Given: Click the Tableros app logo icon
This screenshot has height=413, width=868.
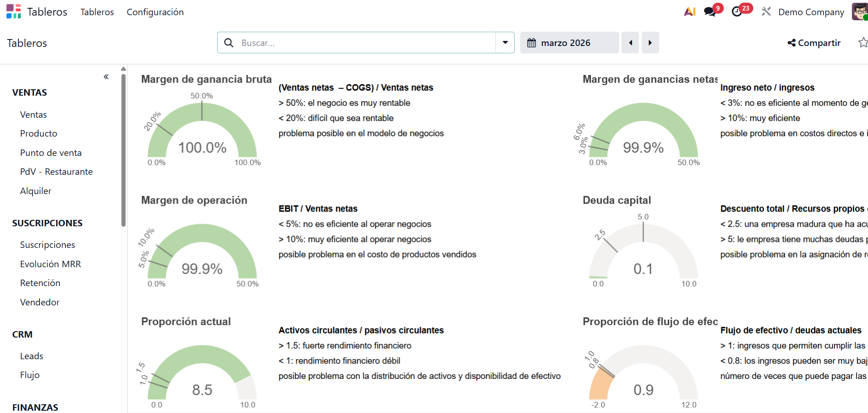Looking at the screenshot, I should pos(13,11).
